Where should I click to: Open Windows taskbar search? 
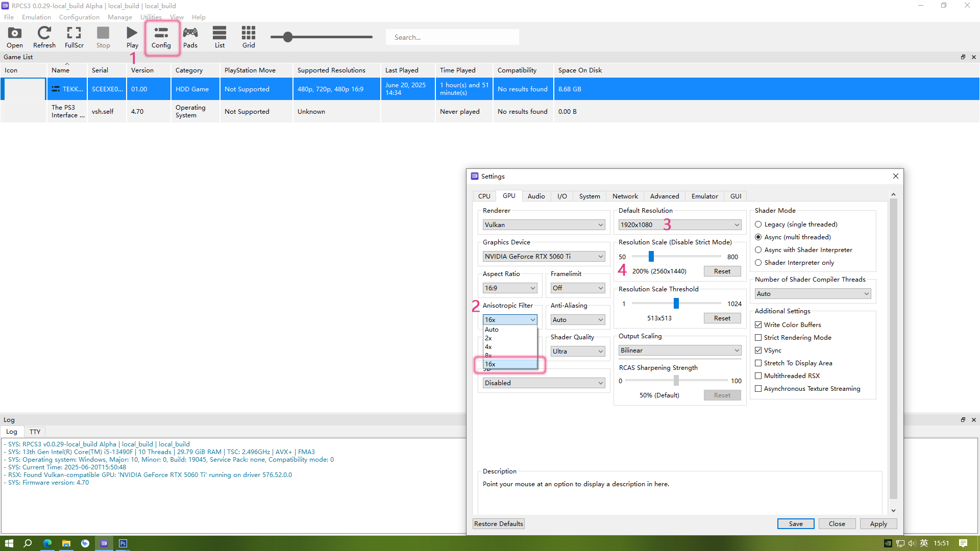(28, 543)
